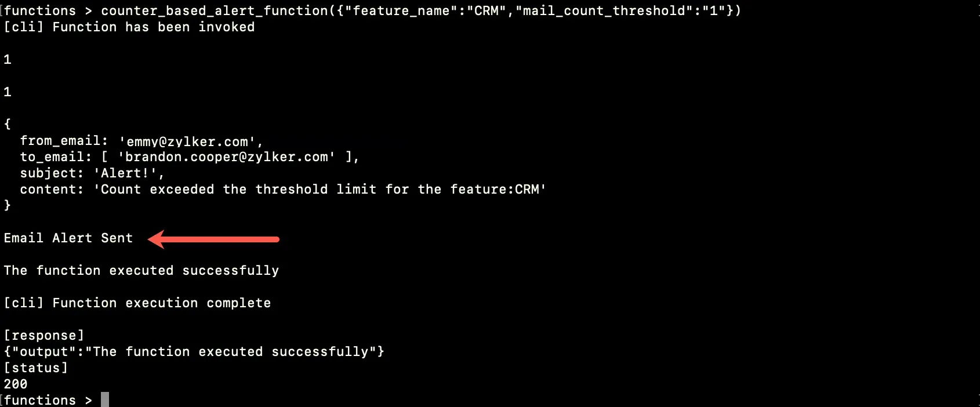Click the subject 'Alert!' value
The image size is (980, 407).
pyautogui.click(x=129, y=173)
